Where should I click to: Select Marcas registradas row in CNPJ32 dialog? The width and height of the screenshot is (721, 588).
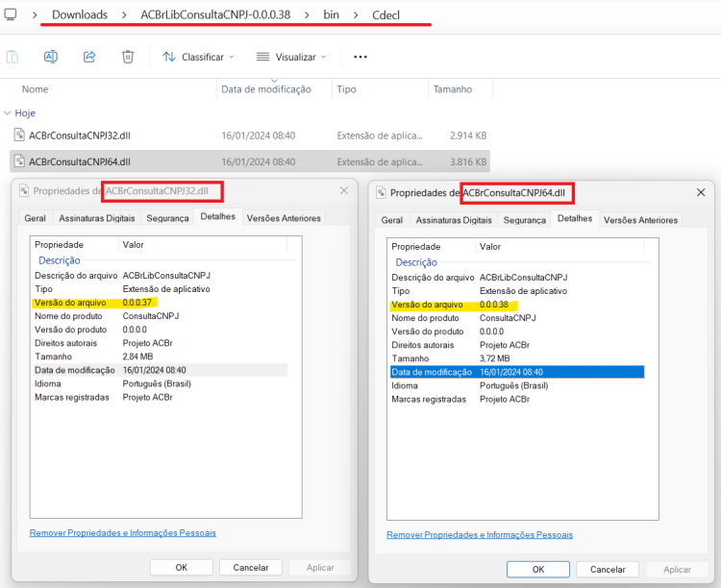(161, 397)
